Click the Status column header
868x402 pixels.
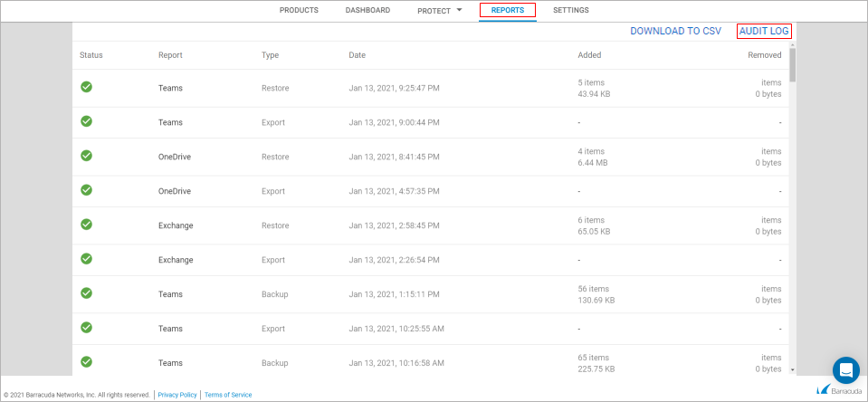coord(91,55)
